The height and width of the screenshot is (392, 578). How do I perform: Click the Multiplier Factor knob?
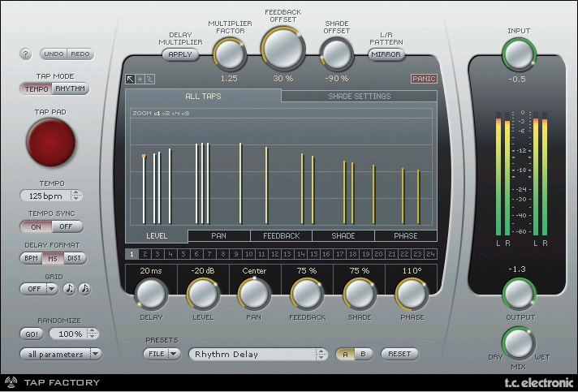point(229,54)
